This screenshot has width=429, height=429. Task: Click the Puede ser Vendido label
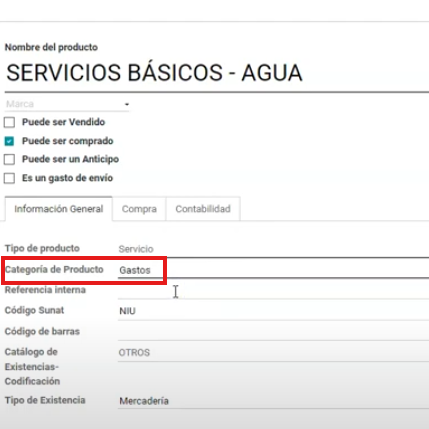(63, 122)
